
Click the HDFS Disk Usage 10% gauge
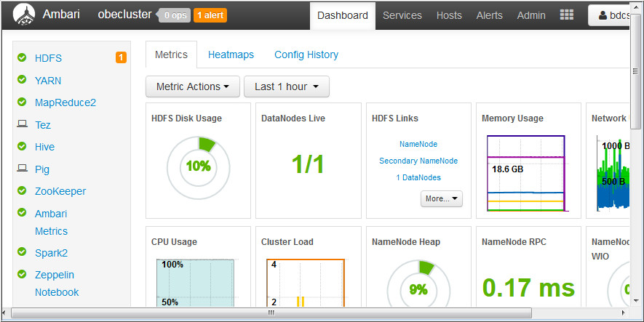point(199,168)
